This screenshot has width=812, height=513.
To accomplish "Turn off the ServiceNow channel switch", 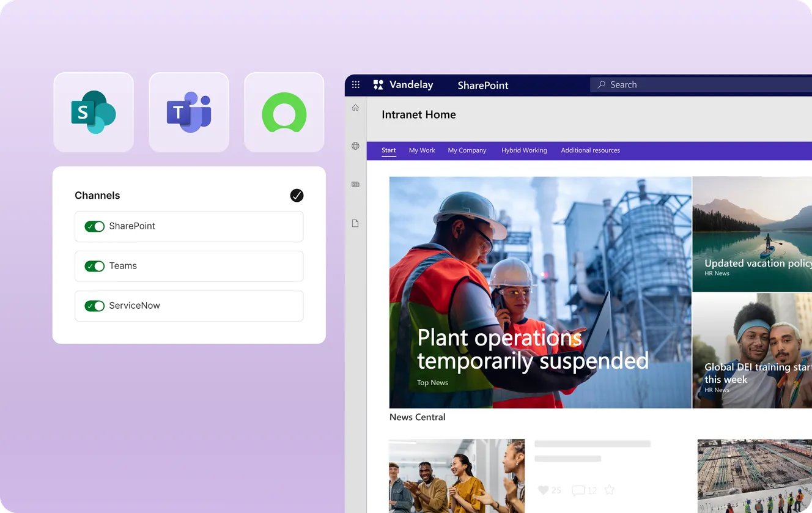I will coord(95,306).
